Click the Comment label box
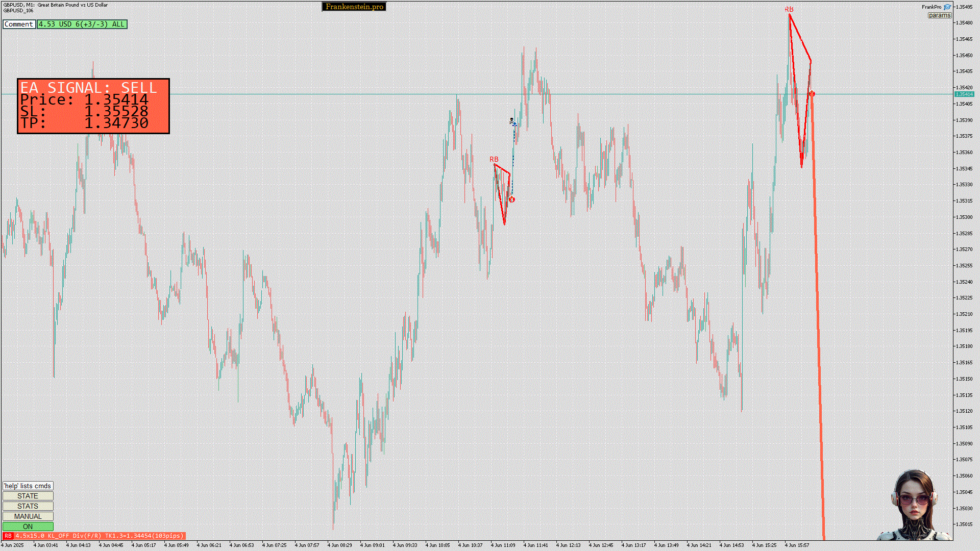The image size is (980, 551). [x=19, y=24]
